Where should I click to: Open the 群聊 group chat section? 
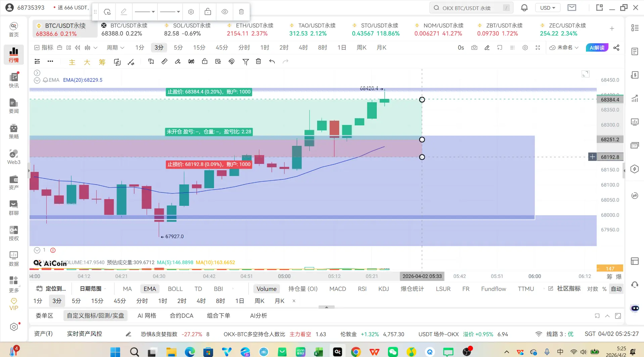(14, 208)
